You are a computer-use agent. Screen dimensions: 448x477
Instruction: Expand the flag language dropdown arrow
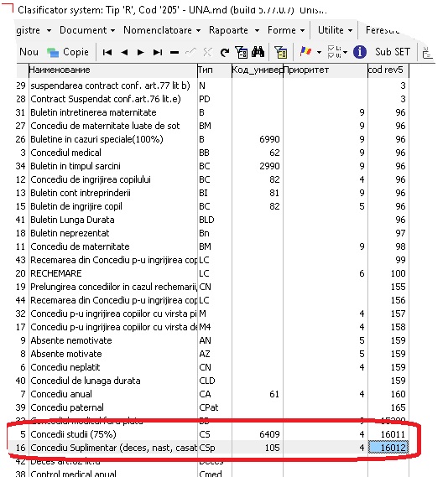coord(319,52)
